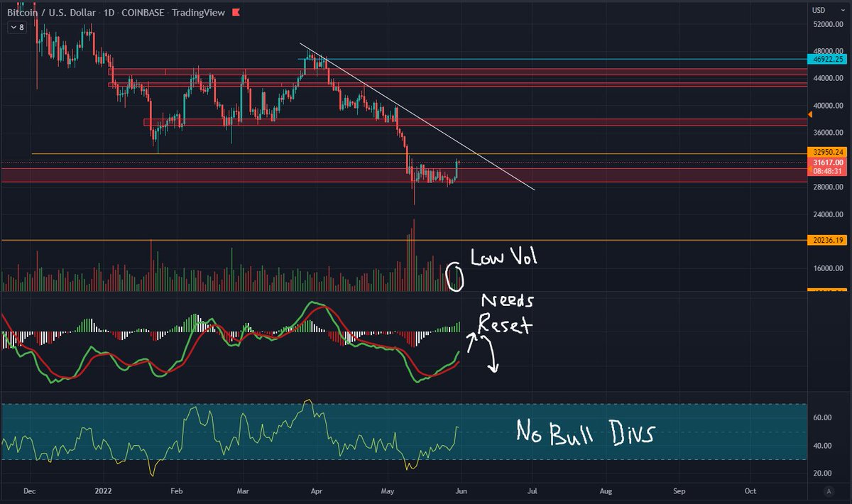Click the 20236.19 orange price label
The width and height of the screenshot is (852, 504).
tap(826, 241)
